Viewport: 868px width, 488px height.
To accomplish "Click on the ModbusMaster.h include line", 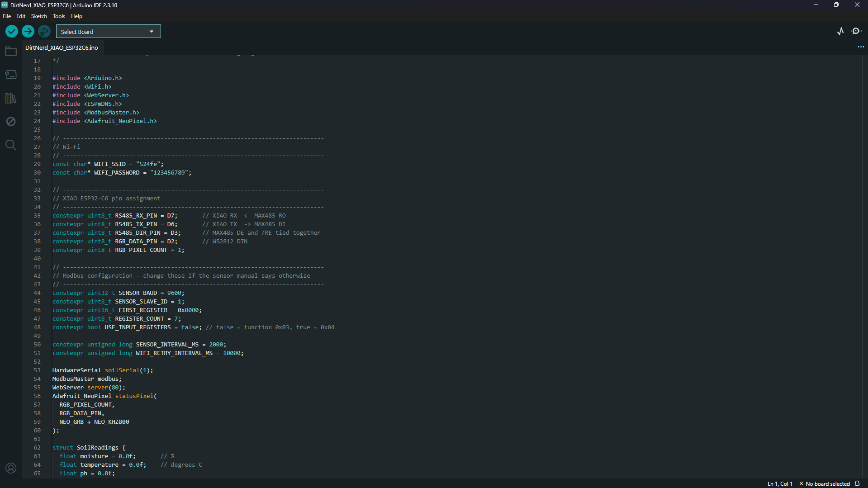I will [x=96, y=113].
